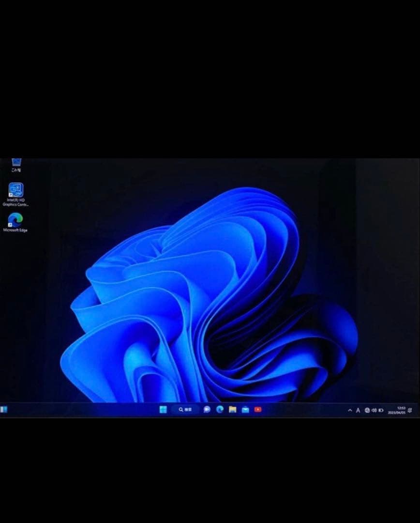Open the notification center icon
Viewport: 420px width, 523px height.
pos(410,410)
